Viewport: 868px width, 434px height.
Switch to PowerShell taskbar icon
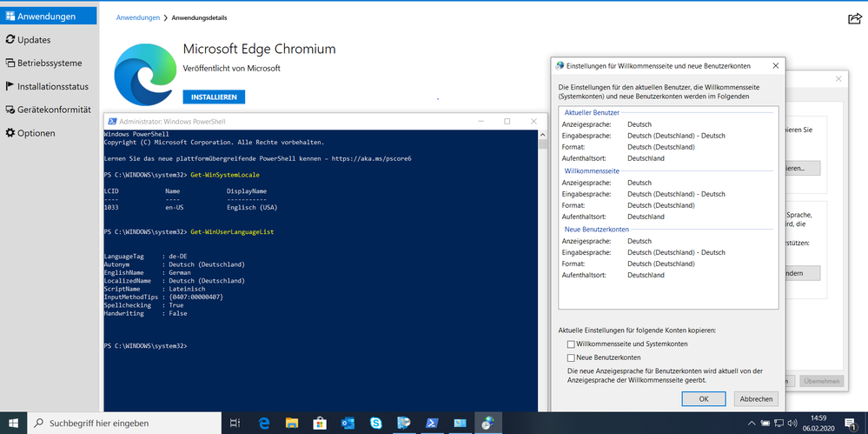pyautogui.click(x=432, y=423)
